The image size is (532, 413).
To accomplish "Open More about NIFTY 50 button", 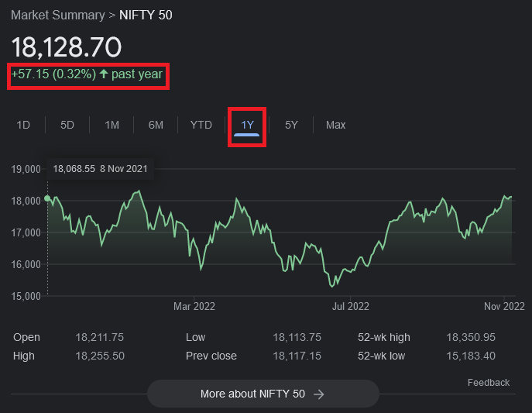I will point(263,394).
